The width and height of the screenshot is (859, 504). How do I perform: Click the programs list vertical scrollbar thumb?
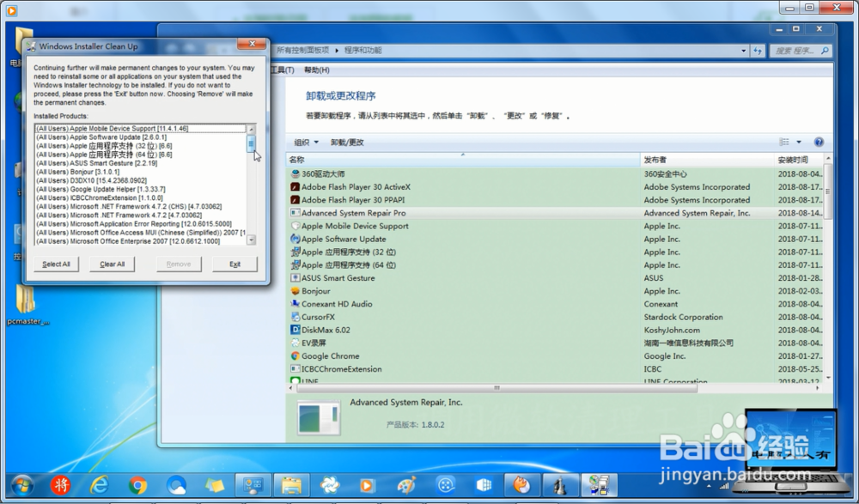828,191
